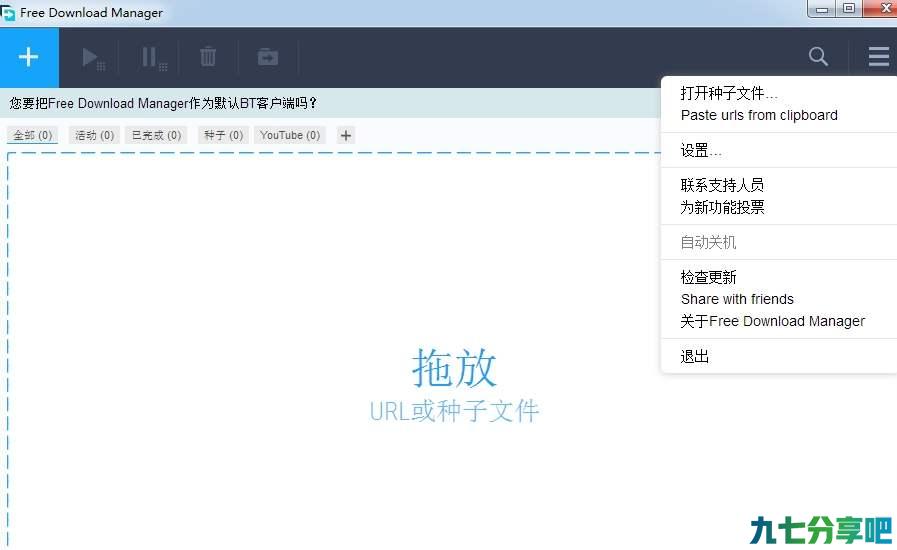Click the blue plus add download button

[x=29, y=57]
